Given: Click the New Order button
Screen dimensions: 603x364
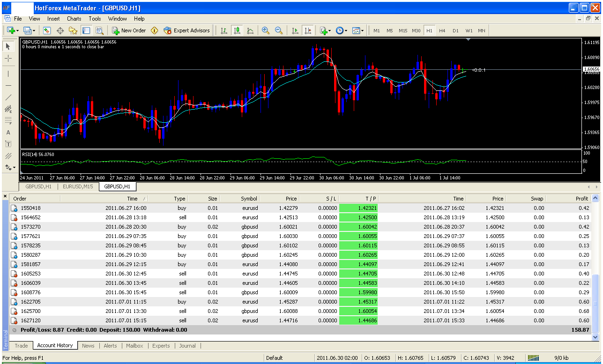Looking at the screenshot, I should point(129,30).
